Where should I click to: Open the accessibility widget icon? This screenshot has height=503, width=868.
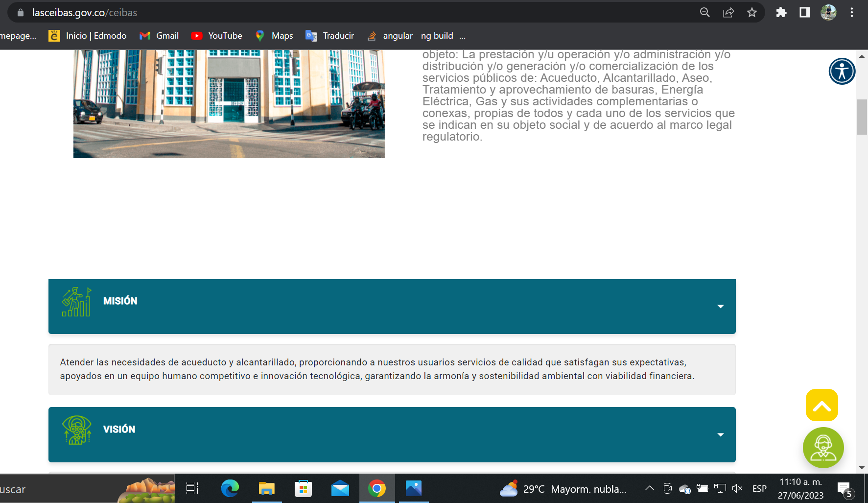842,72
